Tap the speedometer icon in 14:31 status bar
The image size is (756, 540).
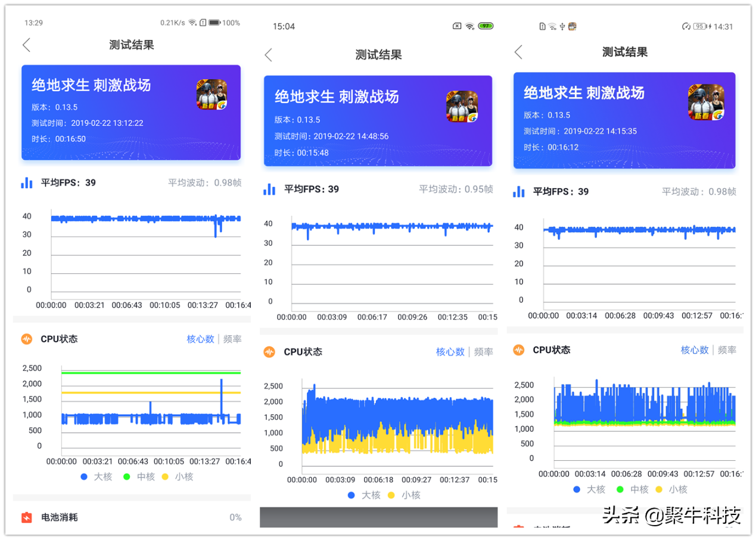pos(686,26)
